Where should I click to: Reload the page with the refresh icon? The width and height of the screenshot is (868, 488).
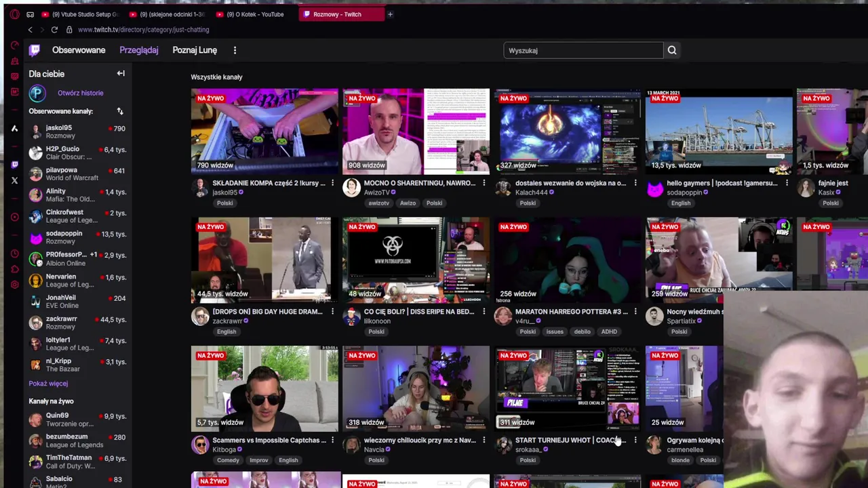54,30
